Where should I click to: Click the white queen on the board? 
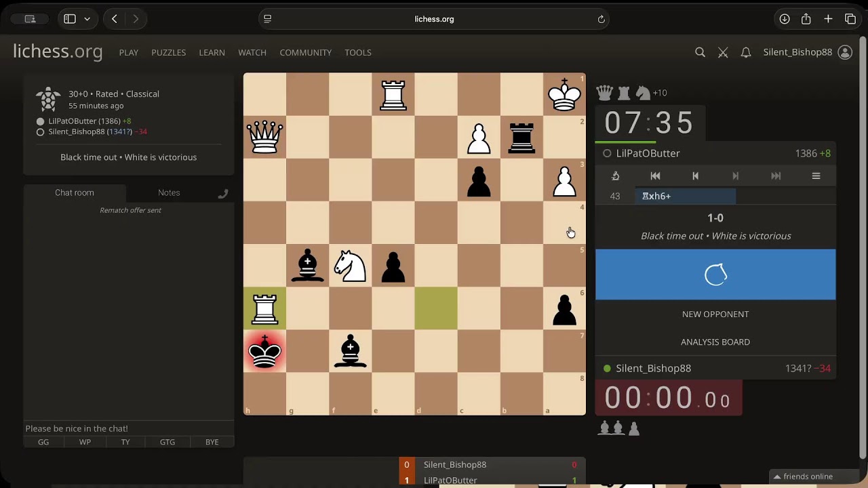coord(264,137)
